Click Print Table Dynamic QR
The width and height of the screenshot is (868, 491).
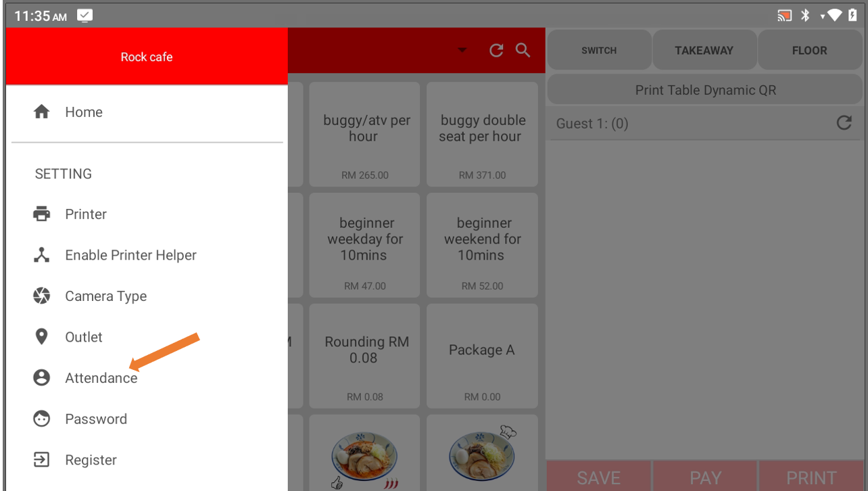706,90
